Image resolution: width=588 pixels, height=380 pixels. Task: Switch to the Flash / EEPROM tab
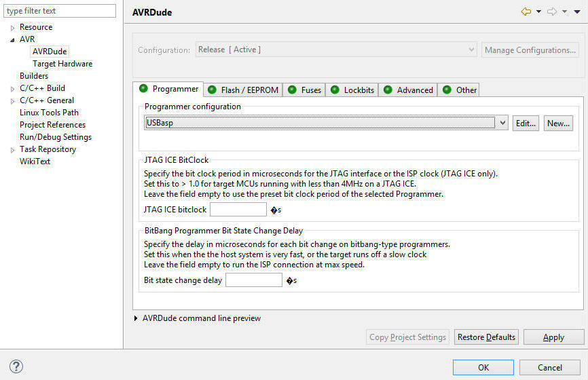[243, 90]
